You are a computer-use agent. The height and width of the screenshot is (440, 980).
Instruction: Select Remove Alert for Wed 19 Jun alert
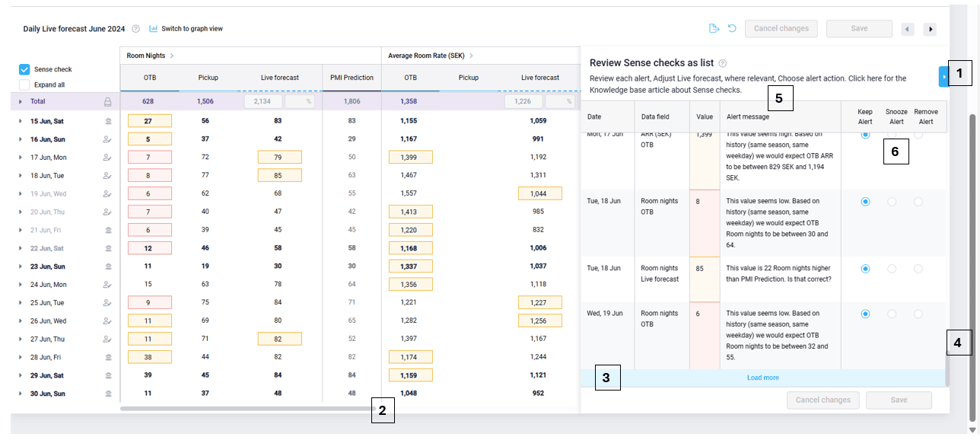(x=918, y=314)
